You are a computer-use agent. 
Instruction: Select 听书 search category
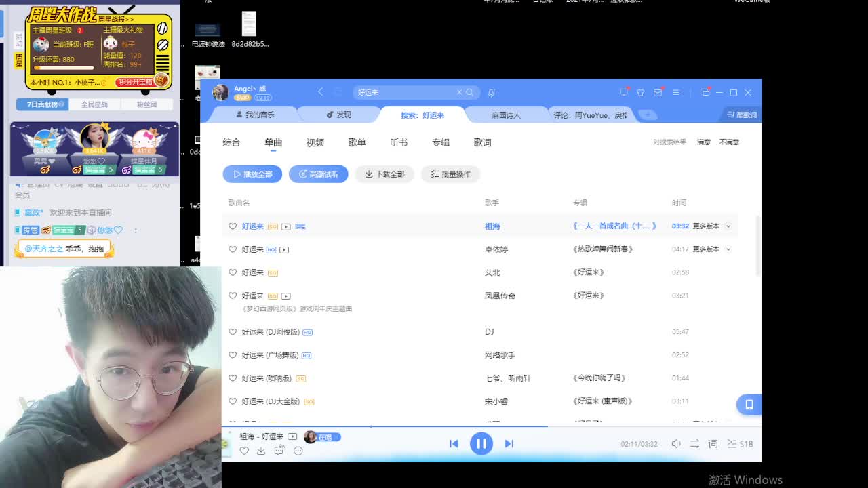(x=399, y=142)
